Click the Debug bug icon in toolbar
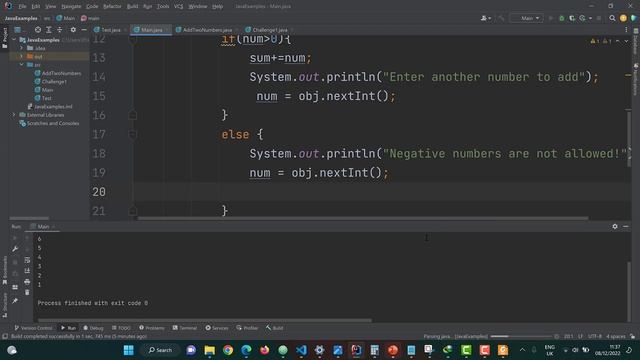640x360 pixels. pos(562,18)
